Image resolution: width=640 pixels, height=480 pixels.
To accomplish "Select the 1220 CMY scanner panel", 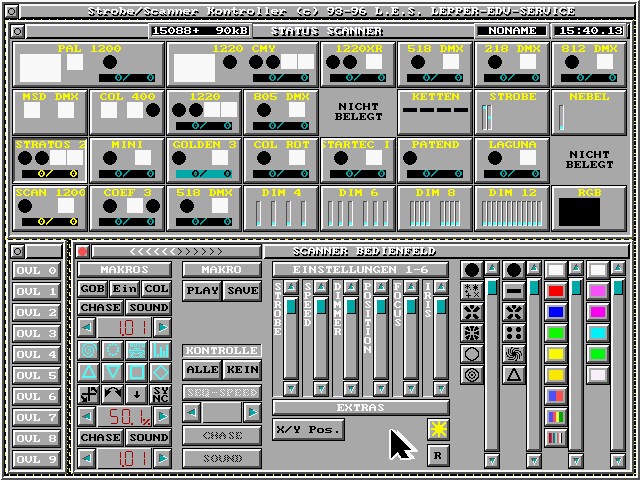I will pos(242,64).
